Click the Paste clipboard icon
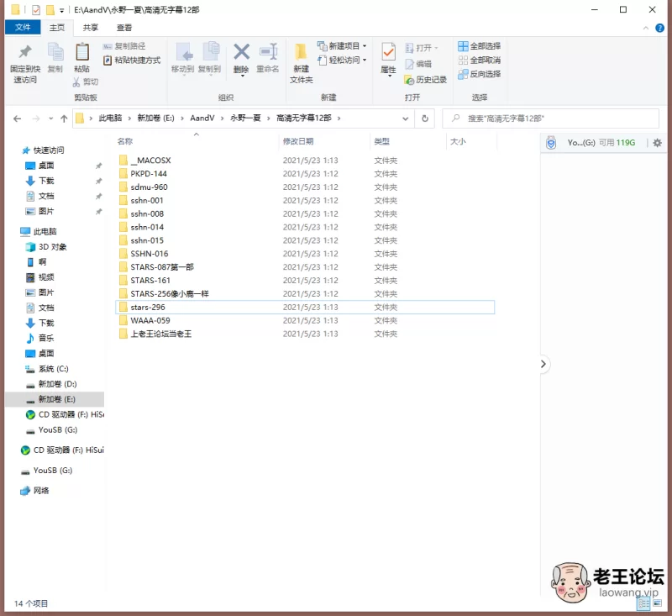 point(81,52)
